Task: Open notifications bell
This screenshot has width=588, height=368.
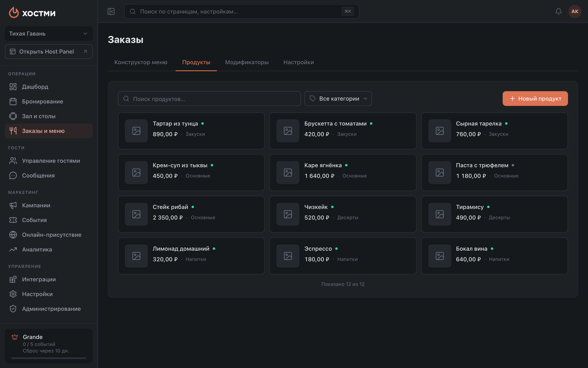Action: click(558, 11)
